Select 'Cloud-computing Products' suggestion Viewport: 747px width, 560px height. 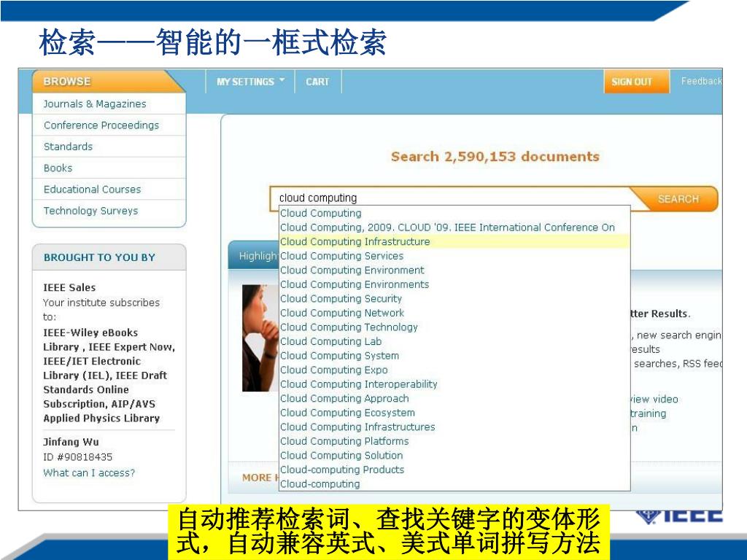(x=454, y=470)
